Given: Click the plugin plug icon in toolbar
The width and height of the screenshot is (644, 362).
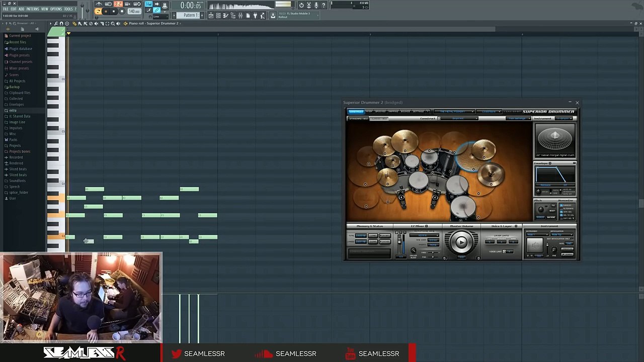Looking at the screenshot, I should 255,16.
